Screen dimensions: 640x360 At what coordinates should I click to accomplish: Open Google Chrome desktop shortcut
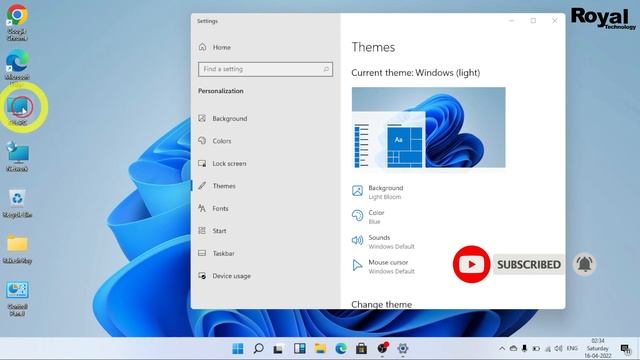pyautogui.click(x=17, y=22)
